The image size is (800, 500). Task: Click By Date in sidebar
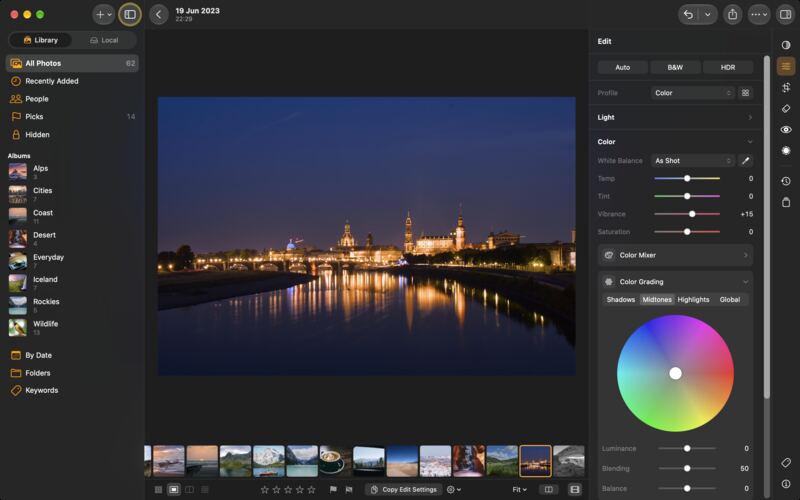tap(72, 355)
